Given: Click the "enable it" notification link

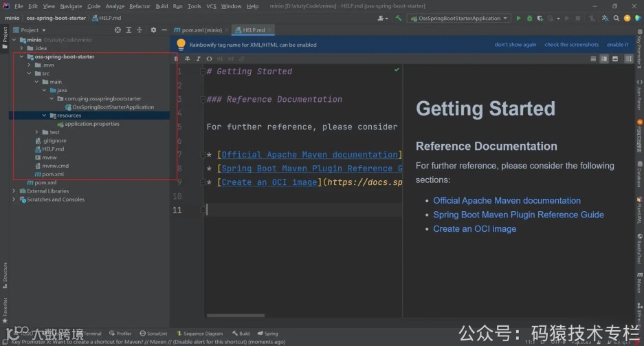Looking at the screenshot, I should pos(617,45).
